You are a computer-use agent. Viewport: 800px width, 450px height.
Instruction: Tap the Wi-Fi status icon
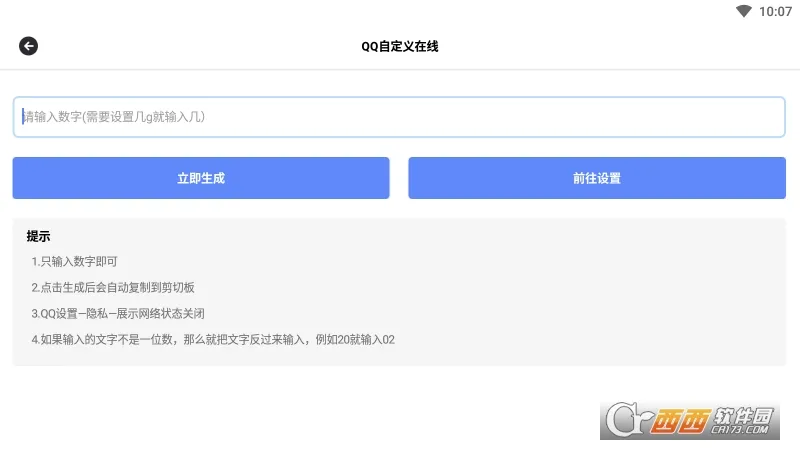point(744,11)
